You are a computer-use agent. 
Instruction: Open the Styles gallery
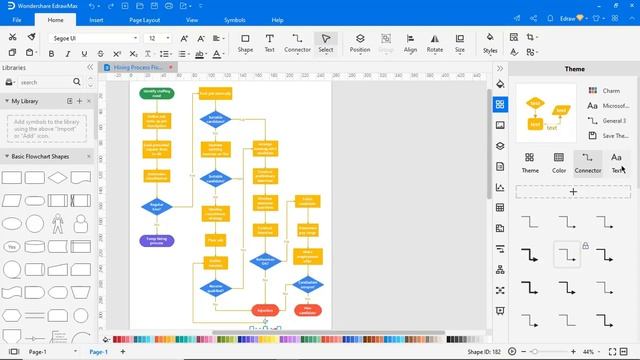(490, 43)
